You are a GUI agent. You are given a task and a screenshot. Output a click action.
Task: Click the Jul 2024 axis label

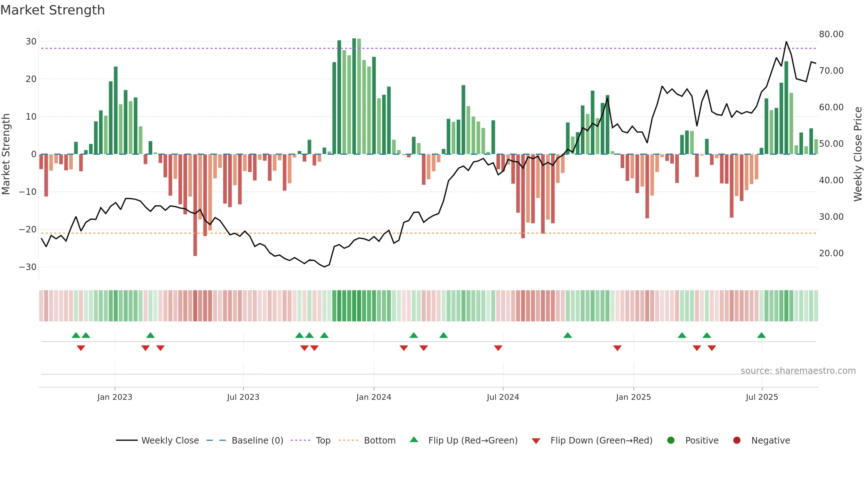[x=503, y=397]
